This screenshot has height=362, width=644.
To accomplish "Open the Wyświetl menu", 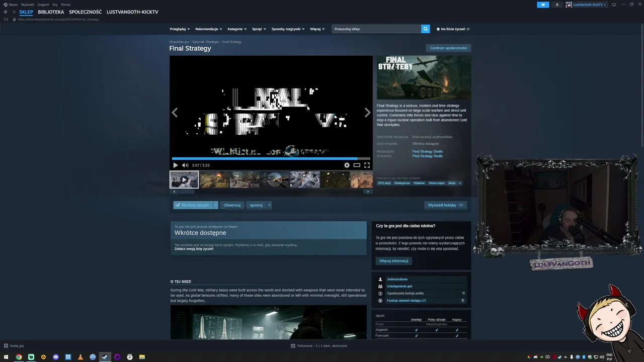I will click(x=28, y=5).
